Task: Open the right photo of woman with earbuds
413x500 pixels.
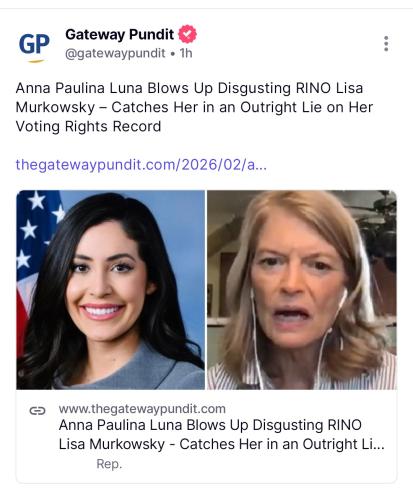Action: (302, 290)
